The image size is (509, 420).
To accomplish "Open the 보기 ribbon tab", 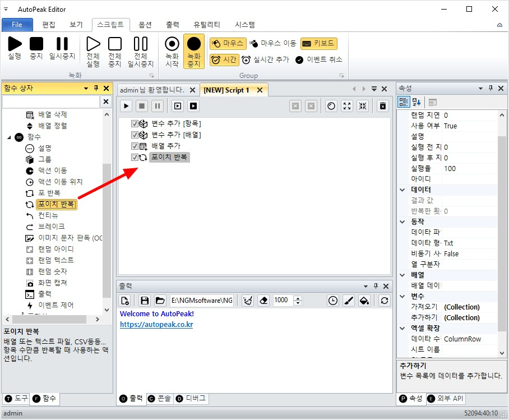I will click(76, 25).
